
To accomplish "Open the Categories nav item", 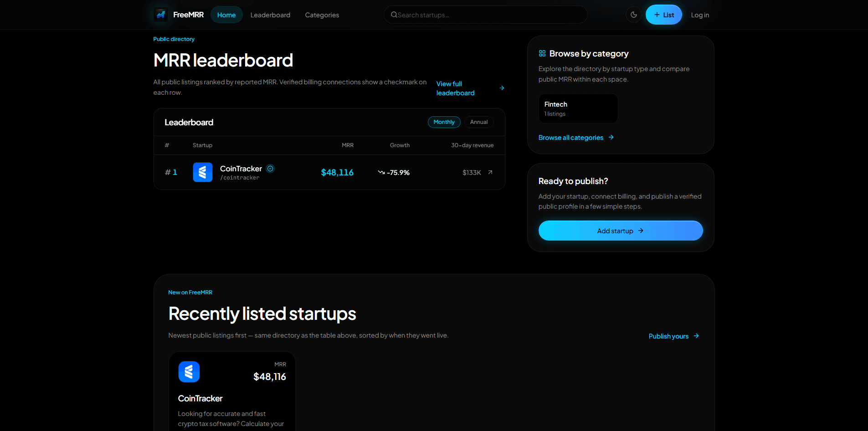I will (322, 15).
